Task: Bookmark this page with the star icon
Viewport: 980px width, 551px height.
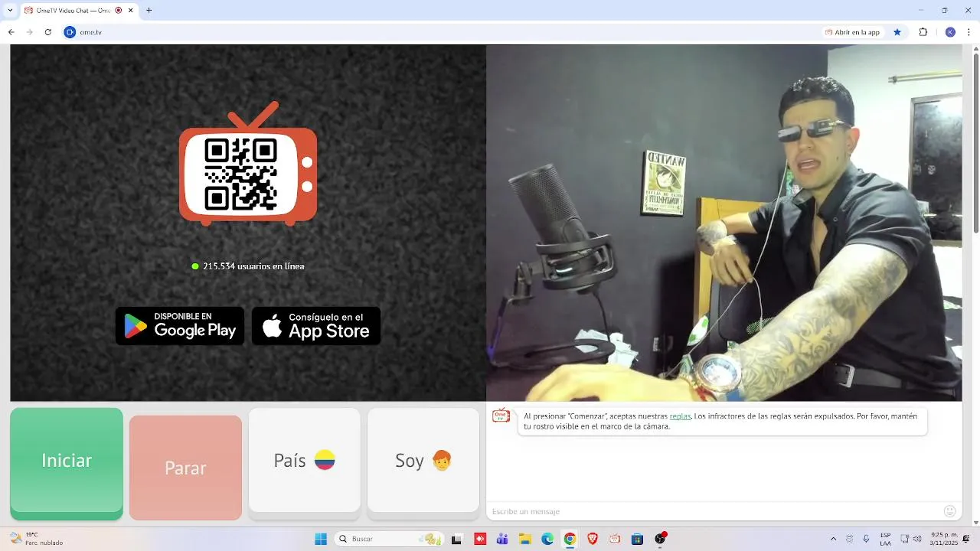Action: pyautogui.click(x=897, y=32)
